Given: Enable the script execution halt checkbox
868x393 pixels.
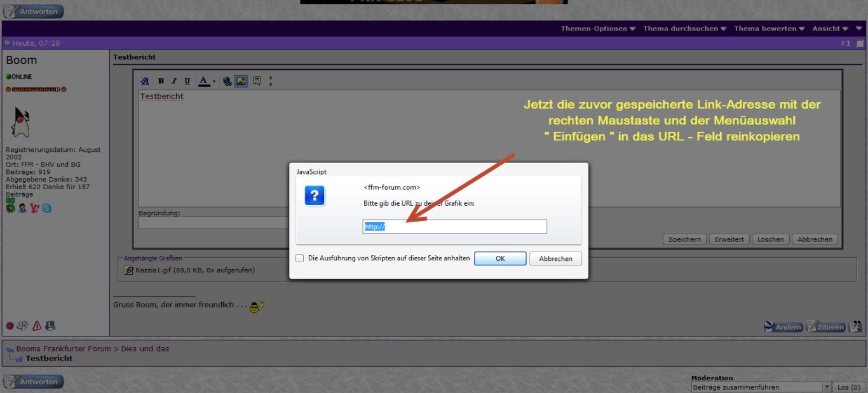Looking at the screenshot, I should click(x=300, y=258).
